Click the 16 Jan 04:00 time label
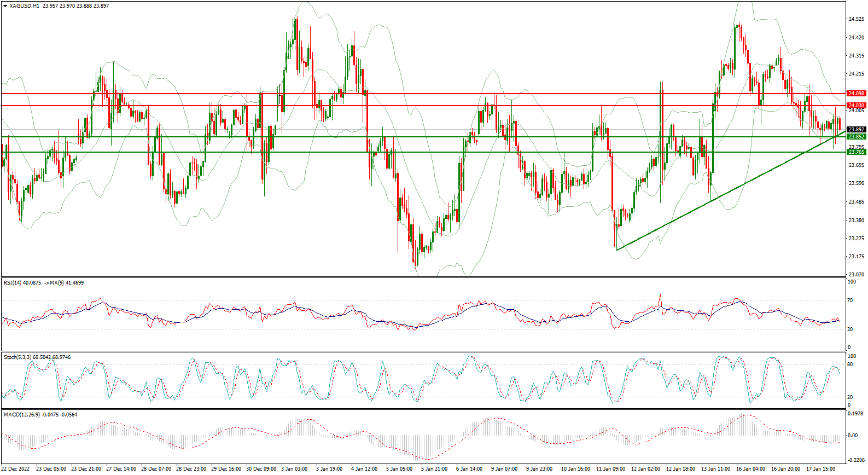 click(x=751, y=469)
